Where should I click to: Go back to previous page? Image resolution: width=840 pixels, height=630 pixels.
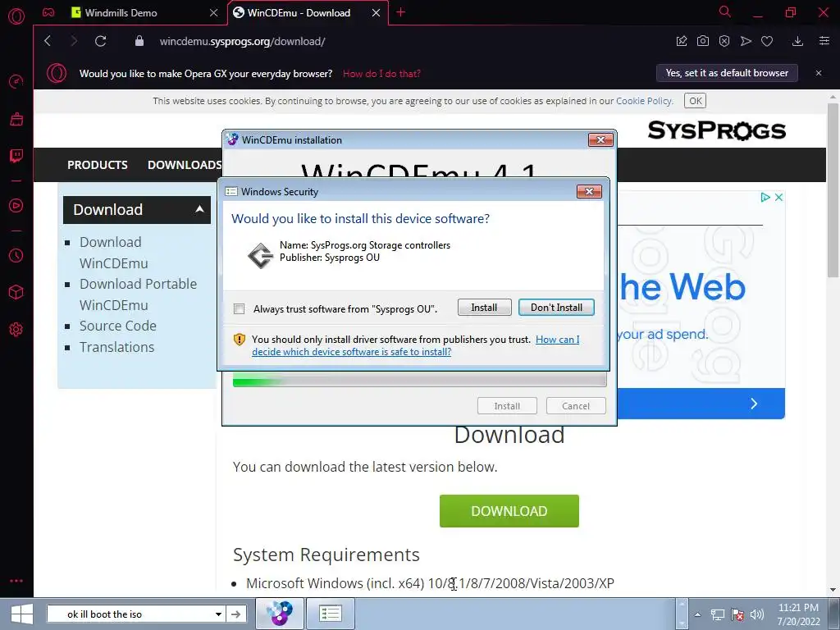(x=48, y=41)
